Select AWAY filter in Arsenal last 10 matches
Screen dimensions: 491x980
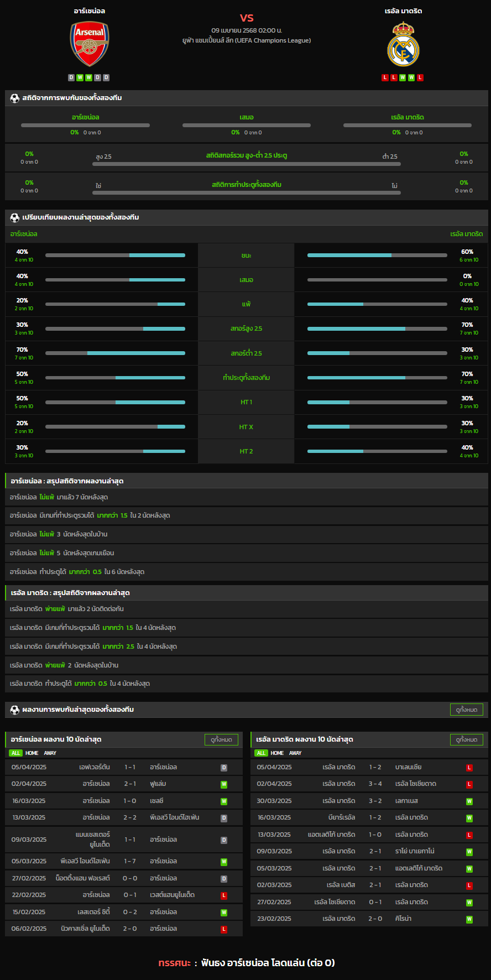50,753
